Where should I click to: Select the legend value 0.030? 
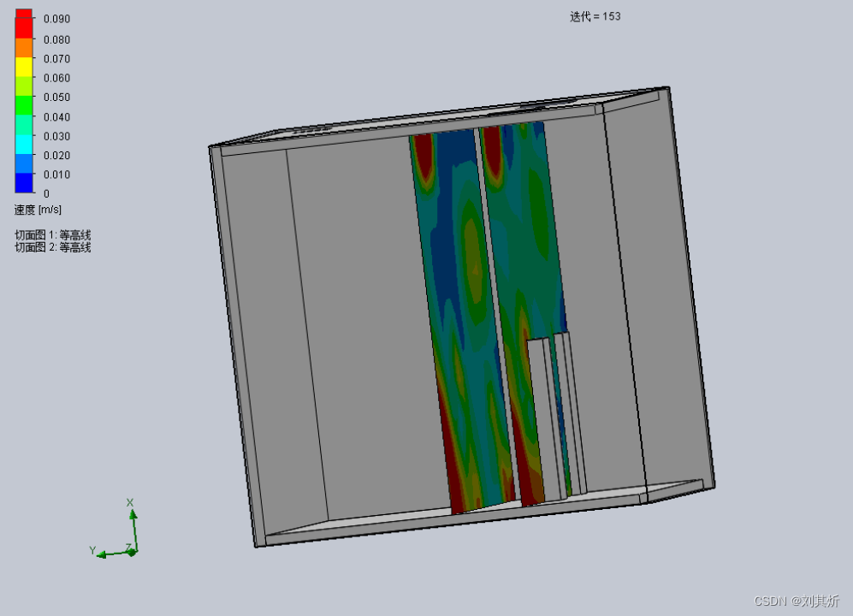tap(56, 137)
